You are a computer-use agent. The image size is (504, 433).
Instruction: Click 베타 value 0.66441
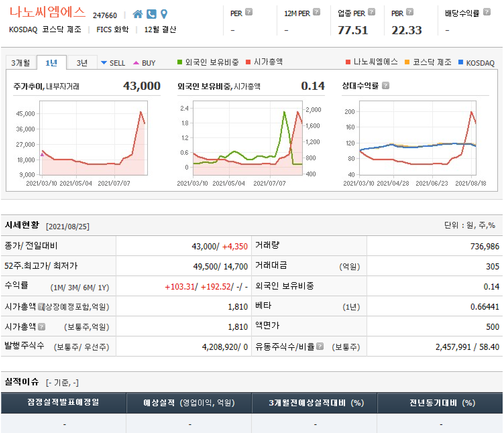[x=485, y=307]
